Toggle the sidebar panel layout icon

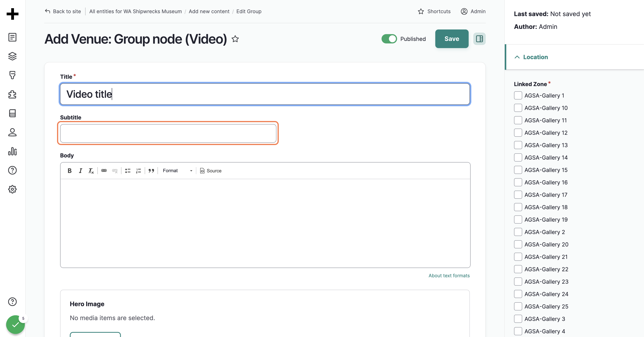click(x=479, y=39)
